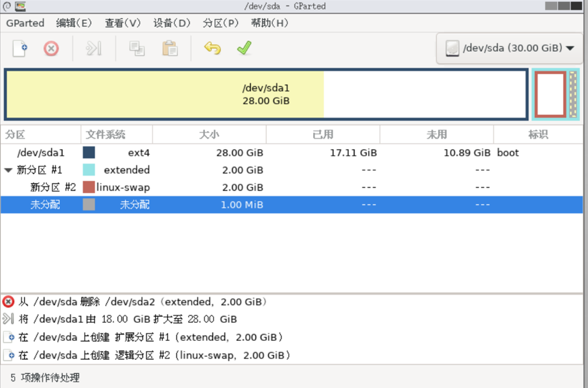Click new-partition icon beside 逻辑分区 #2 operation
This screenshot has height=388, width=588.
[9, 355]
